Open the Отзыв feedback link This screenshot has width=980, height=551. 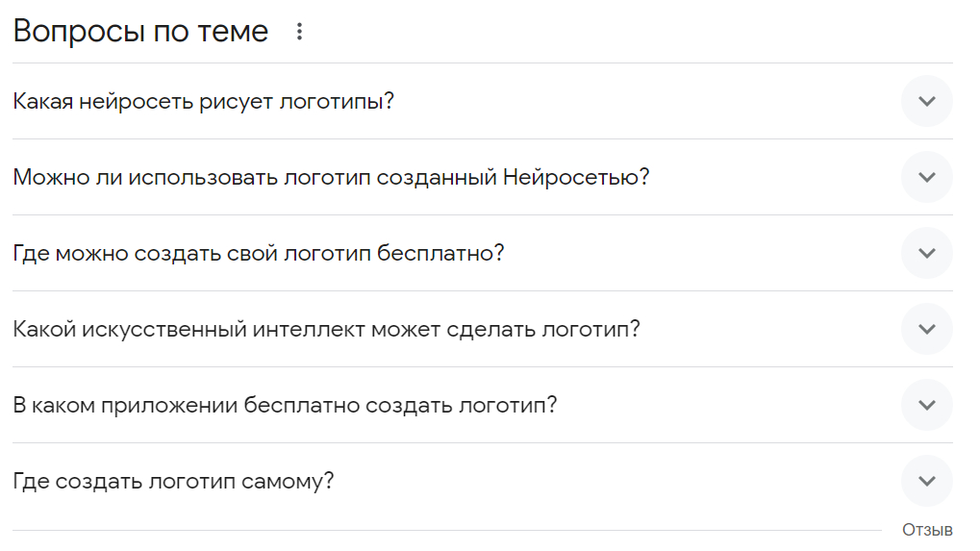[x=927, y=530]
